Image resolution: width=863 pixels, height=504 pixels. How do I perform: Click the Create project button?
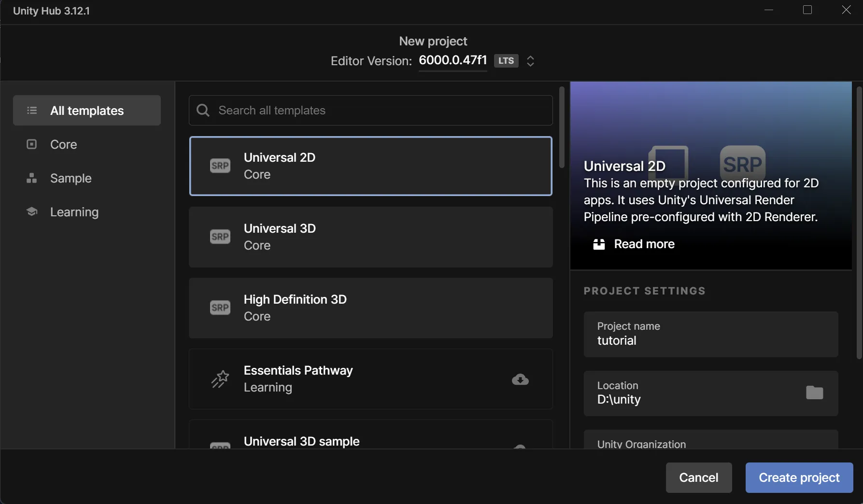click(x=798, y=477)
